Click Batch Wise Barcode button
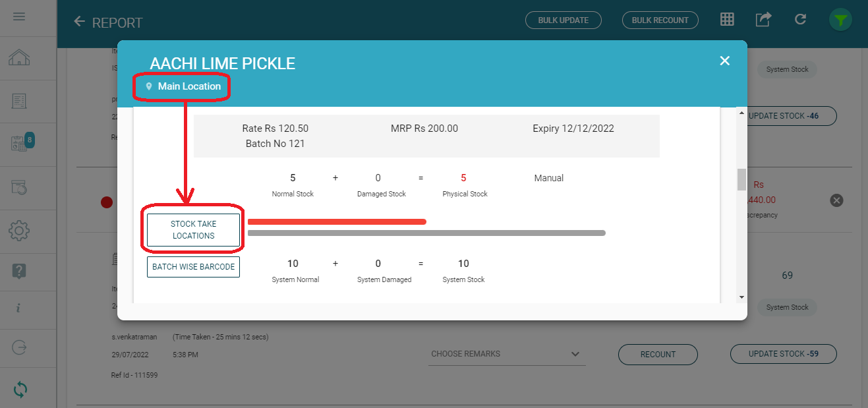 click(193, 267)
